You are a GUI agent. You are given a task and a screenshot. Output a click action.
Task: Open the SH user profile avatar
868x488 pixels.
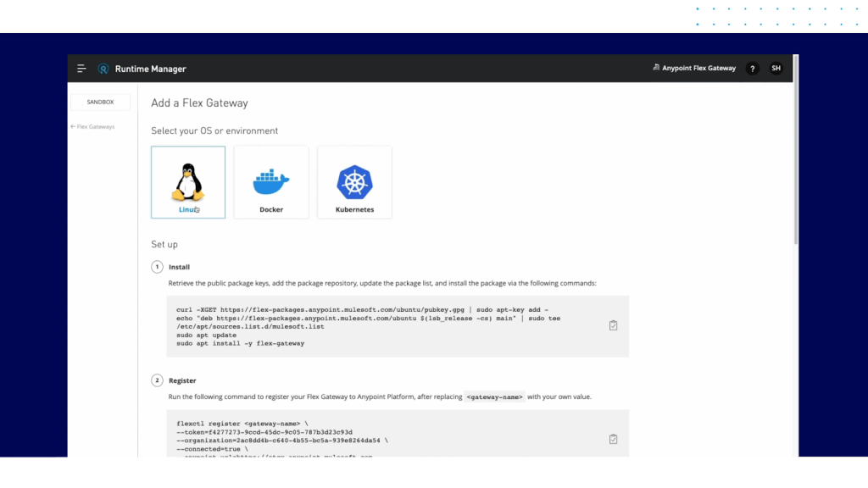(x=776, y=69)
